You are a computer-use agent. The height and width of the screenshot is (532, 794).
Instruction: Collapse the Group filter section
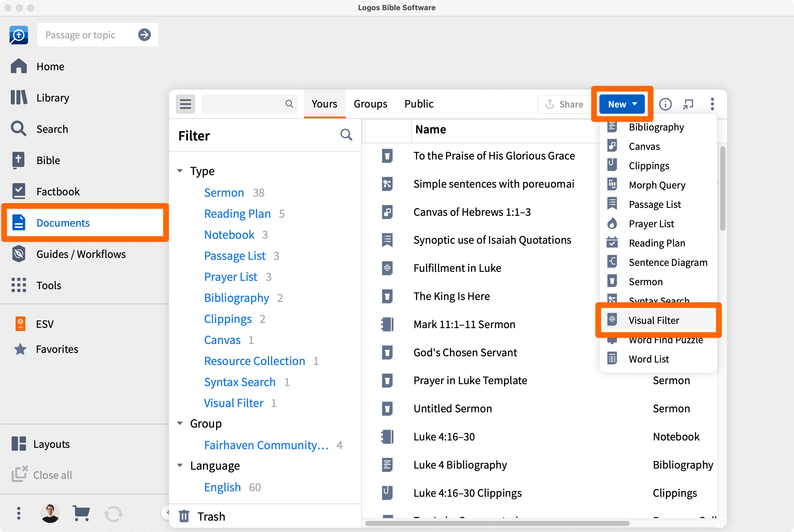point(180,423)
